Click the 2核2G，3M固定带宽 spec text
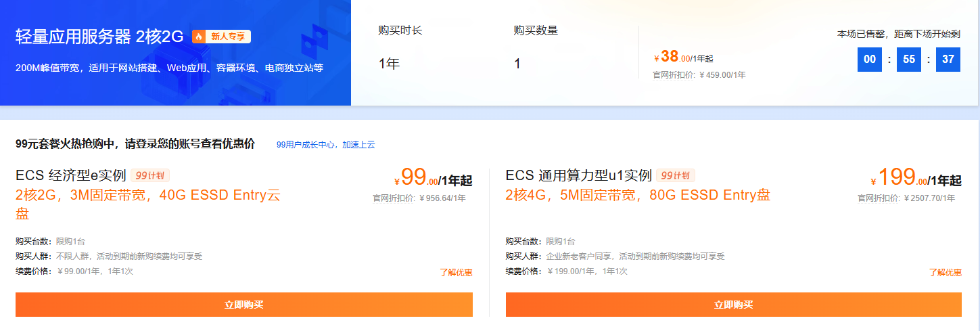The image size is (980, 331). [x=147, y=204]
